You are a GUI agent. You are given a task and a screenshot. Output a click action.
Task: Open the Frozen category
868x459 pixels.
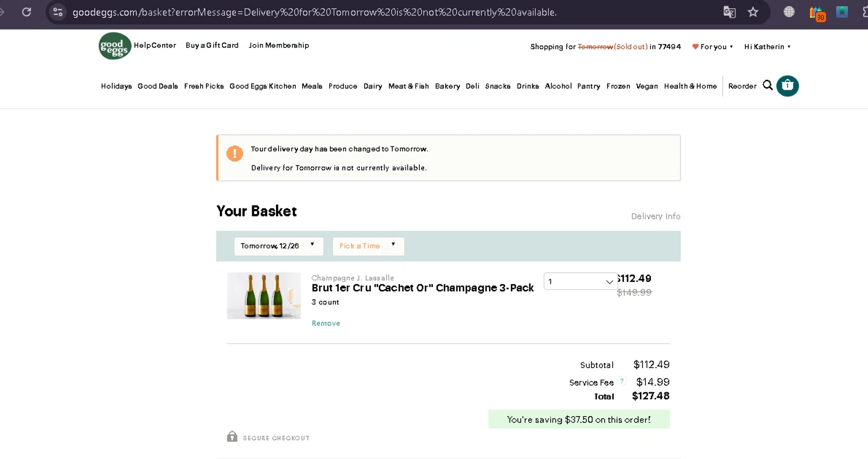[618, 86]
